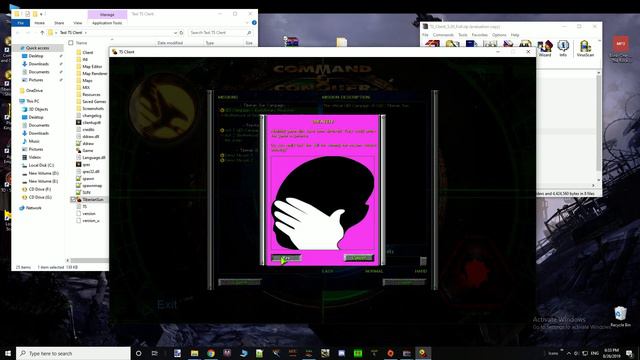The width and height of the screenshot is (640, 360).
Task: Switch to Share ribbon tab in Explorer
Action: tap(59, 23)
